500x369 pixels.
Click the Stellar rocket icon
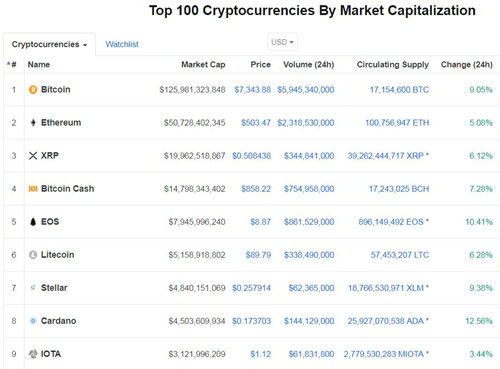tap(33, 288)
